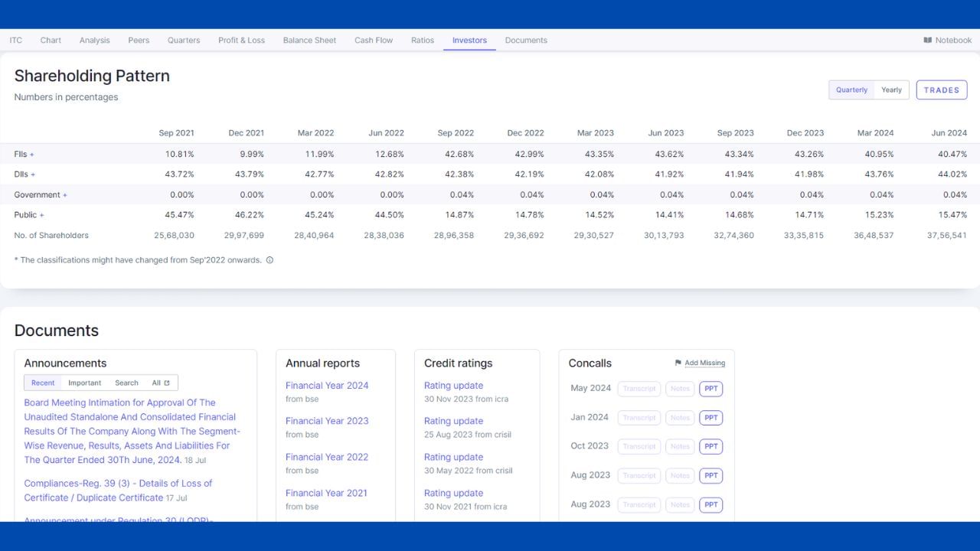Open Notes for Oct 2023 concall
The width and height of the screenshot is (980, 551).
pos(680,446)
